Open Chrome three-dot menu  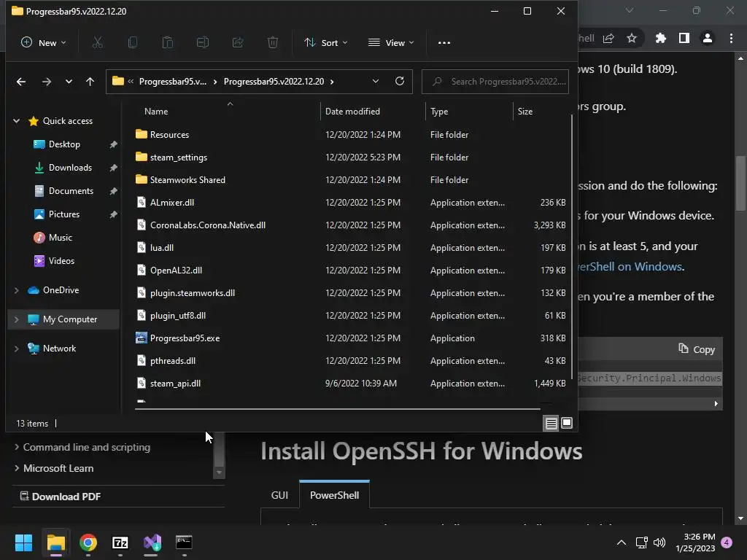[x=731, y=38]
